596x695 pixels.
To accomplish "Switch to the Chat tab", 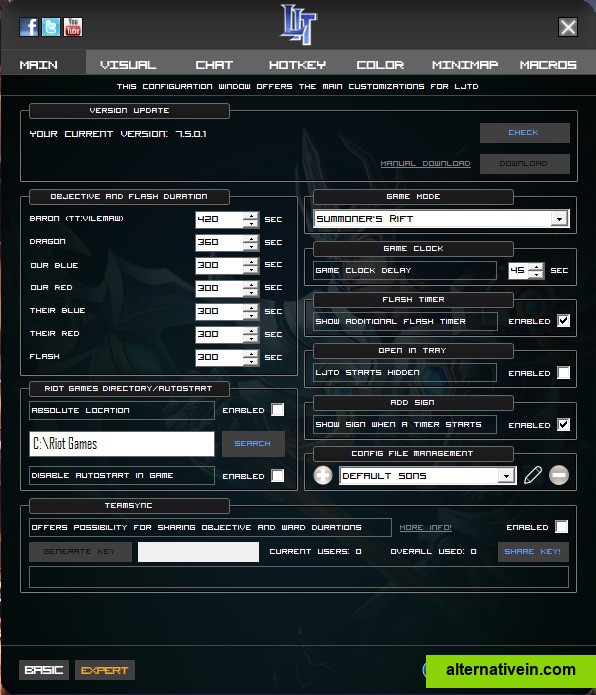I will pyautogui.click(x=214, y=65).
